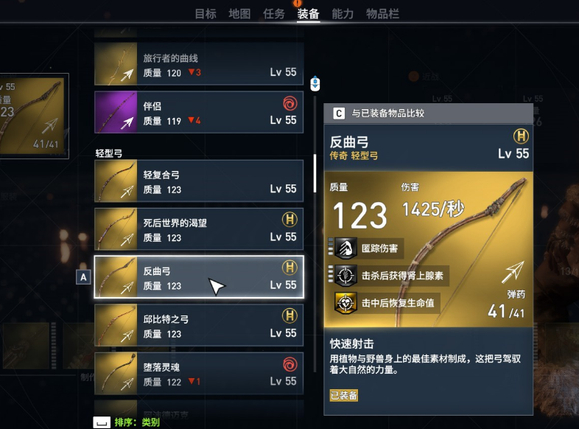This screenshot has height=429, width=579.
Task: Click the Helix icon on 邱比特之弓
Action: (x=290, y=316)
